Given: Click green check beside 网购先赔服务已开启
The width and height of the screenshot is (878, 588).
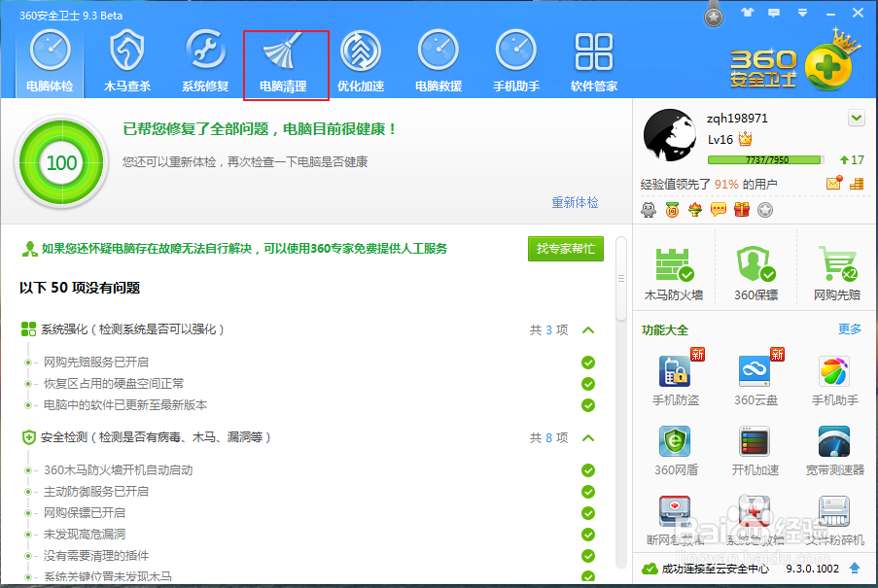Looking at the screenshot, I should (x=588, y=363).
